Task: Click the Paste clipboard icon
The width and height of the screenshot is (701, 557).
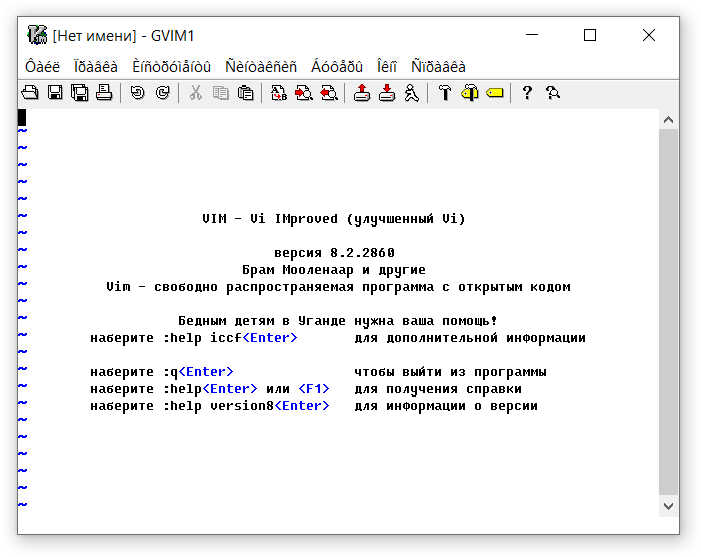Action: pyautogui.click(x=245, y=93)
